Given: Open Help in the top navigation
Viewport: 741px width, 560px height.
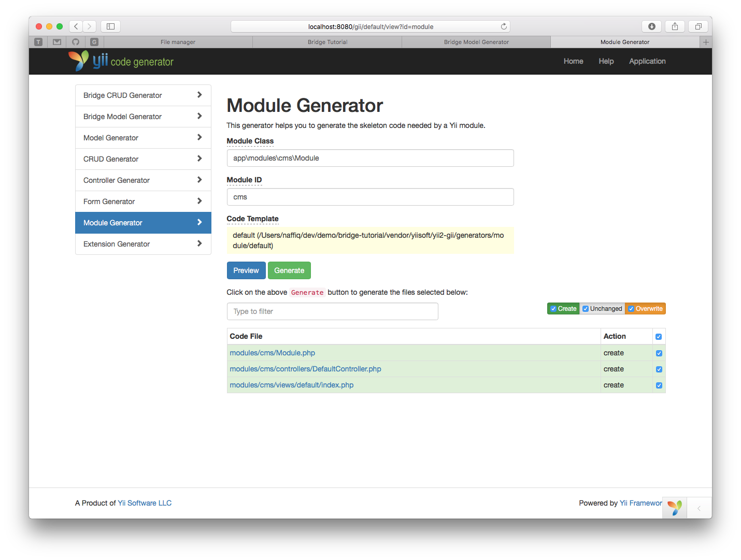Looking at the screenshot, I should (x=606, y=61).
